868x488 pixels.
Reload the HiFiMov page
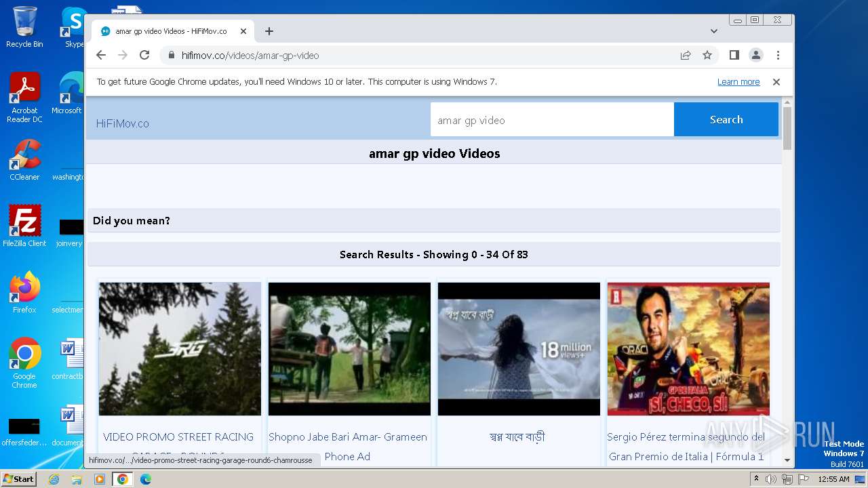tap(144, 55)
